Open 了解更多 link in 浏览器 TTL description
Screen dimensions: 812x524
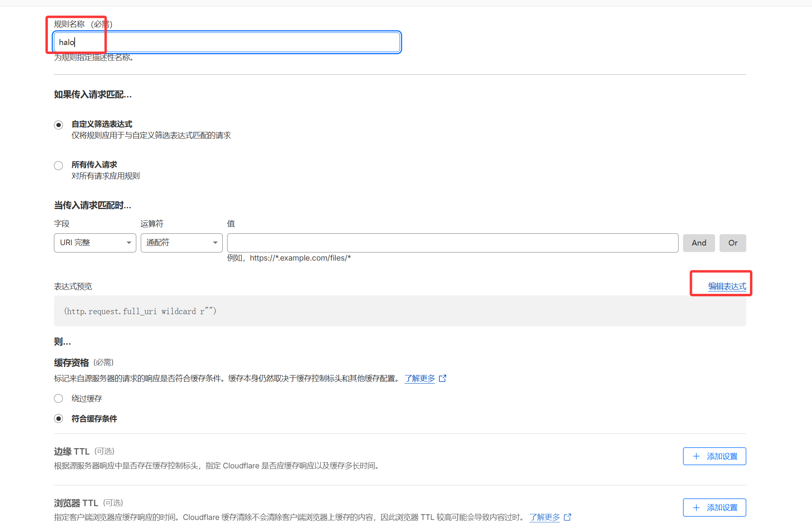point(544,517)
